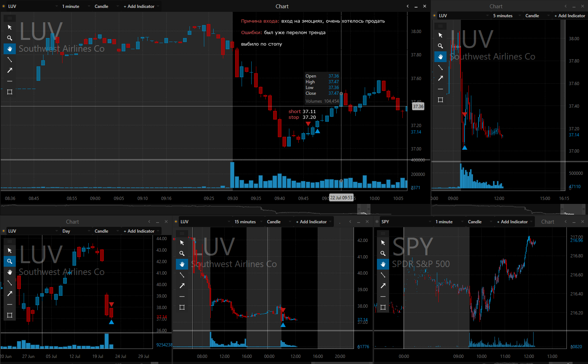588x364 pixels.
Task: Select pointer tool in LUV Day chart
Action: click(x=10, y=251)
